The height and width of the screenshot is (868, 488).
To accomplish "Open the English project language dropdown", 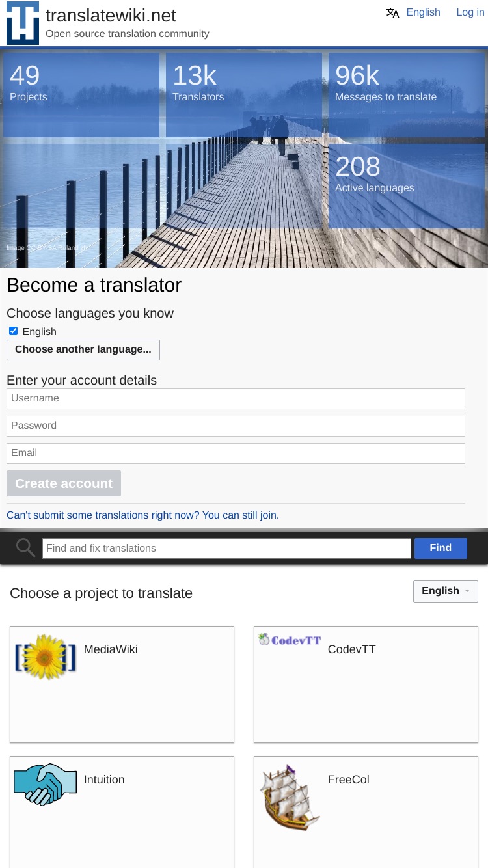I will [x=446, y=591].
